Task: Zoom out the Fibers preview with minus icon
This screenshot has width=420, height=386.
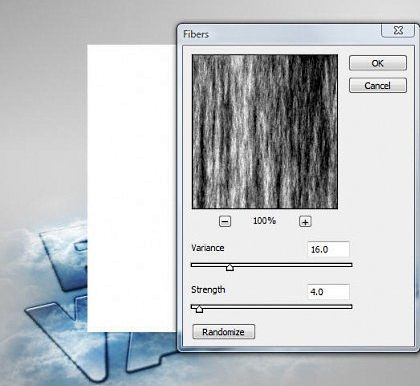Action: (225, 221)
